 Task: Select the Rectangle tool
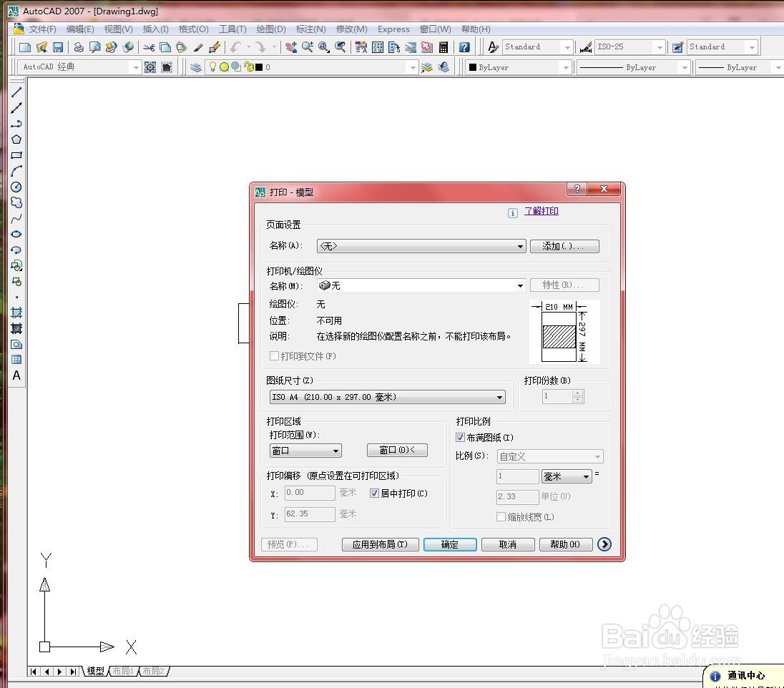point(16,155)
